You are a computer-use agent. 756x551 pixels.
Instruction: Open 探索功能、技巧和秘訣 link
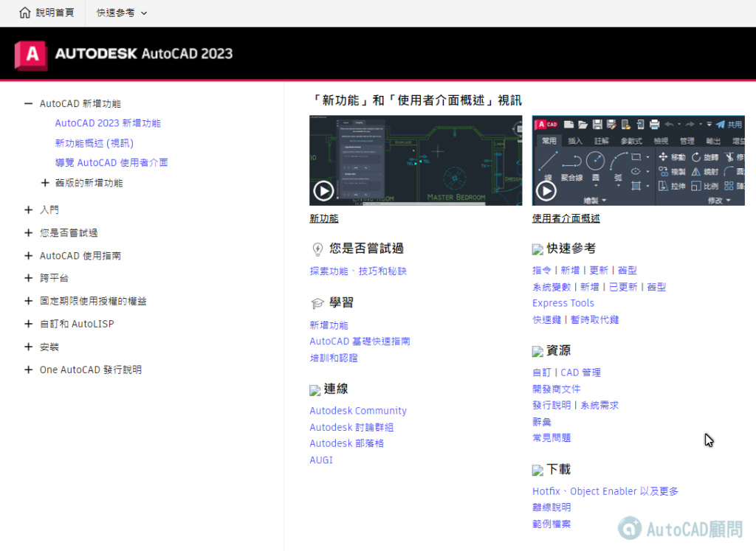[x=358, y=271]
